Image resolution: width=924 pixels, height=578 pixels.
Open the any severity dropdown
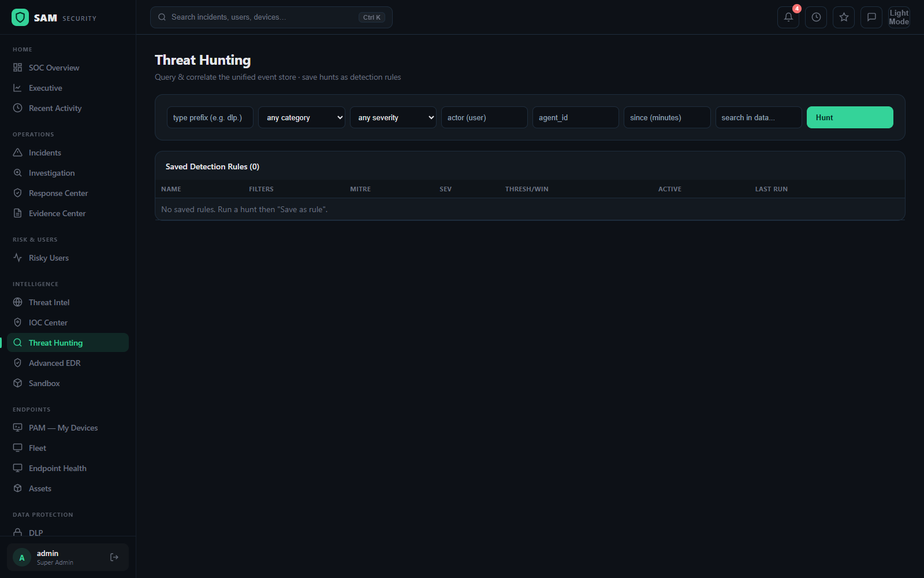tap(393, 117)
